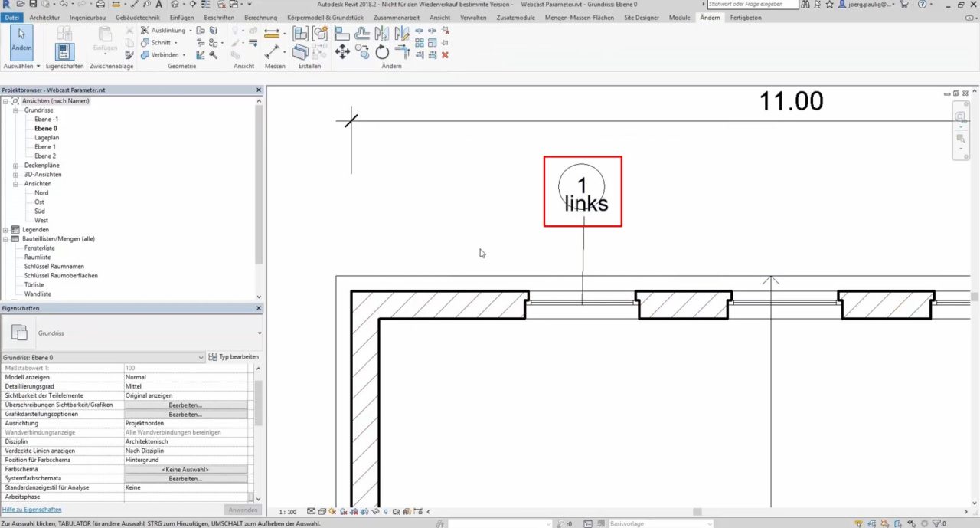
Task: Select the Verschieben tool in Ändern panel
Action: click(x=341, y=52)
